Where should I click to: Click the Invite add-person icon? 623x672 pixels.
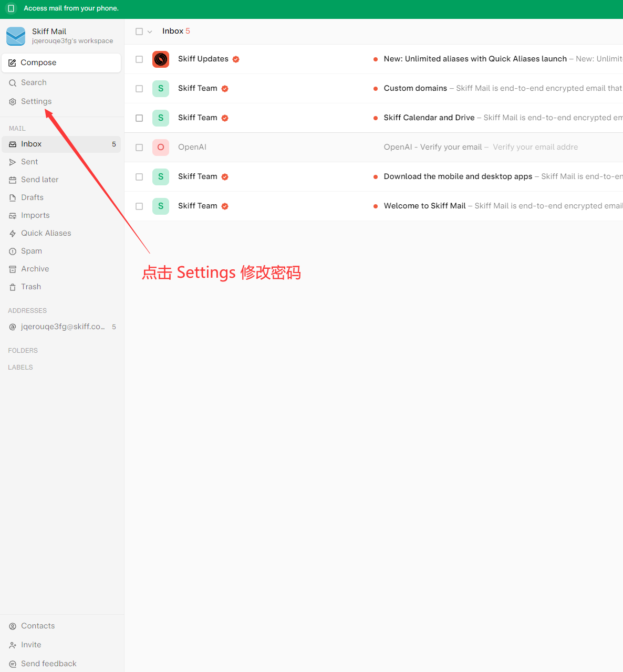pyautogui.click(x=13, y=645)
